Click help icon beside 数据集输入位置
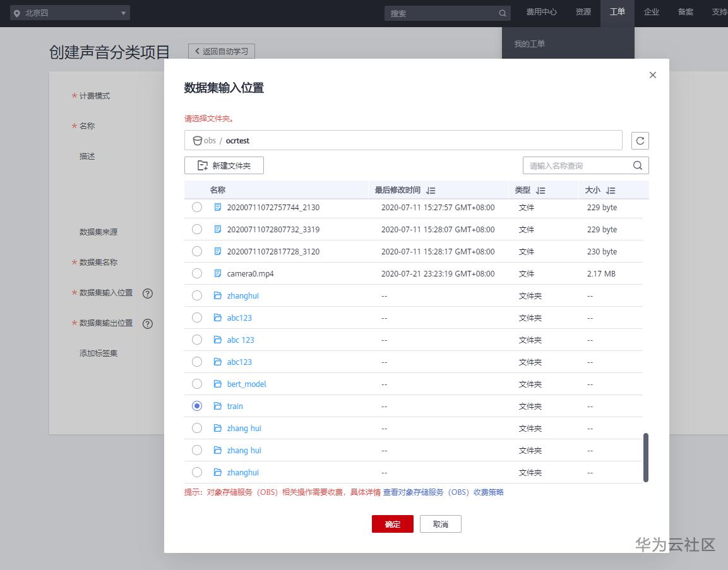This screenshot has width=728, height=570. point(148,294)
